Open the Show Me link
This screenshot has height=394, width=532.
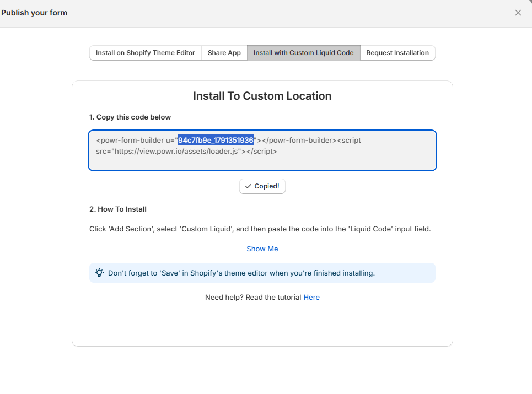point(262,249)
